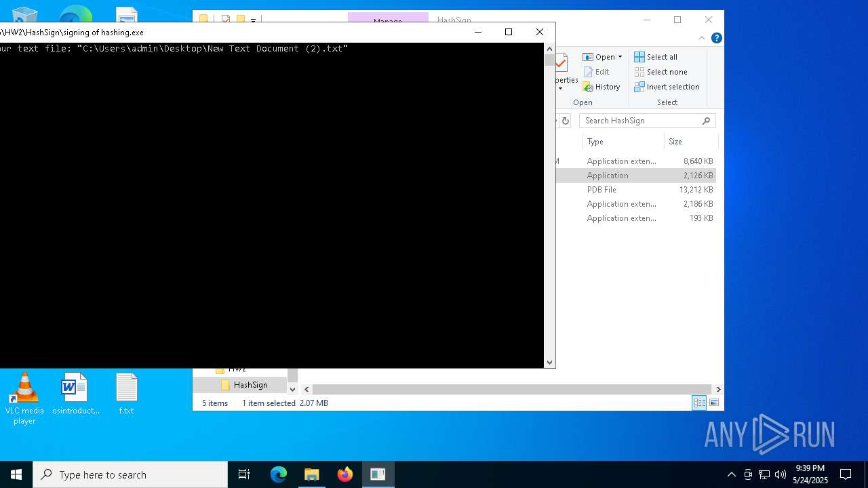This screenshot has height=488, width=868.
Task: Refresh the HashSign folder view
Action: coord(566,121)
